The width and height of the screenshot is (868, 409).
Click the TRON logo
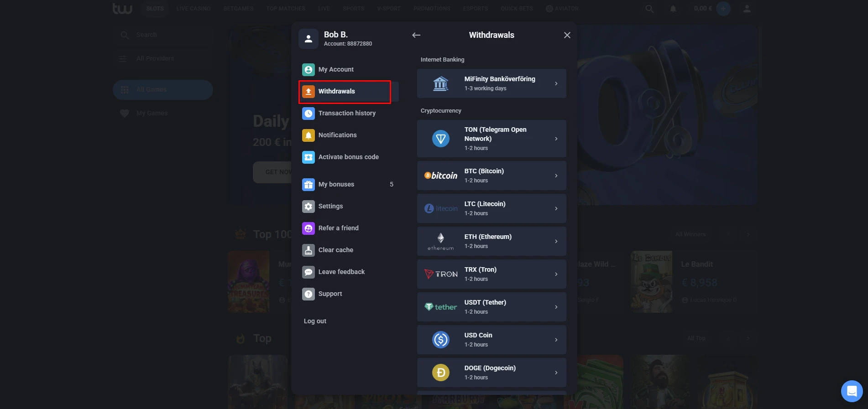pos(441,274)
